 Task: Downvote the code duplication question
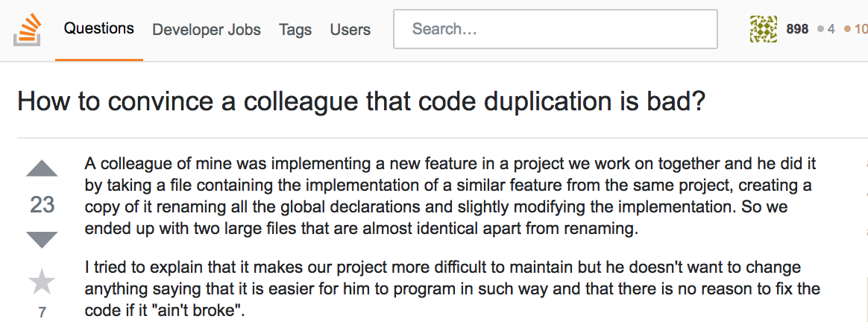42,239
